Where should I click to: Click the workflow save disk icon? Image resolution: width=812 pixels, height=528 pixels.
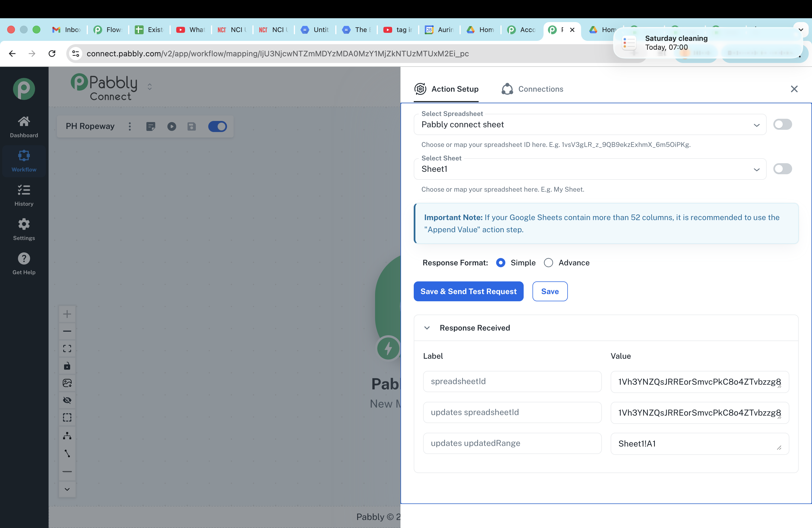point(192,126)
